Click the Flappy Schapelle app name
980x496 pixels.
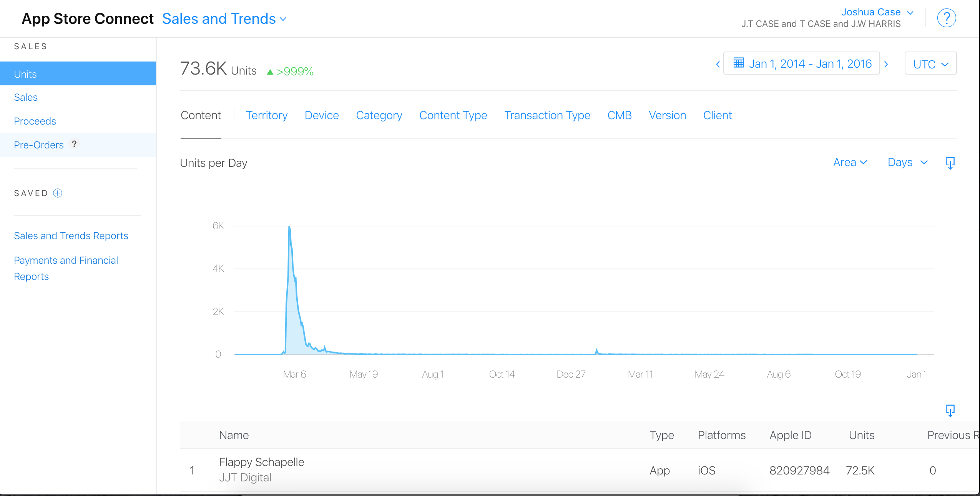[262, 462]
